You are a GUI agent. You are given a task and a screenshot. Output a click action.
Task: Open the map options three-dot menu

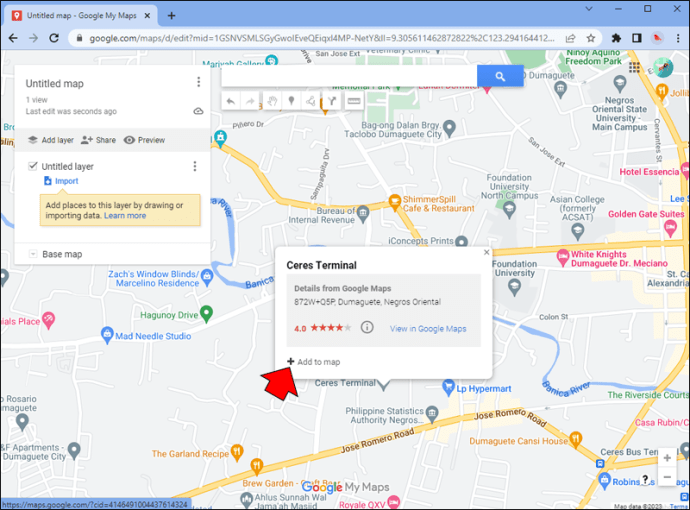tap(198, 82)
